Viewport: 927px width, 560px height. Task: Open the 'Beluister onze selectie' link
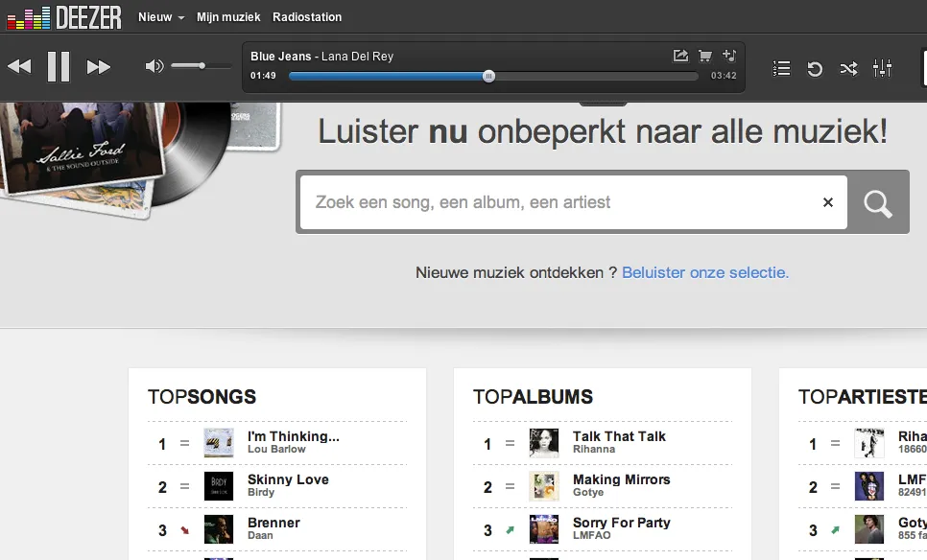705,272
